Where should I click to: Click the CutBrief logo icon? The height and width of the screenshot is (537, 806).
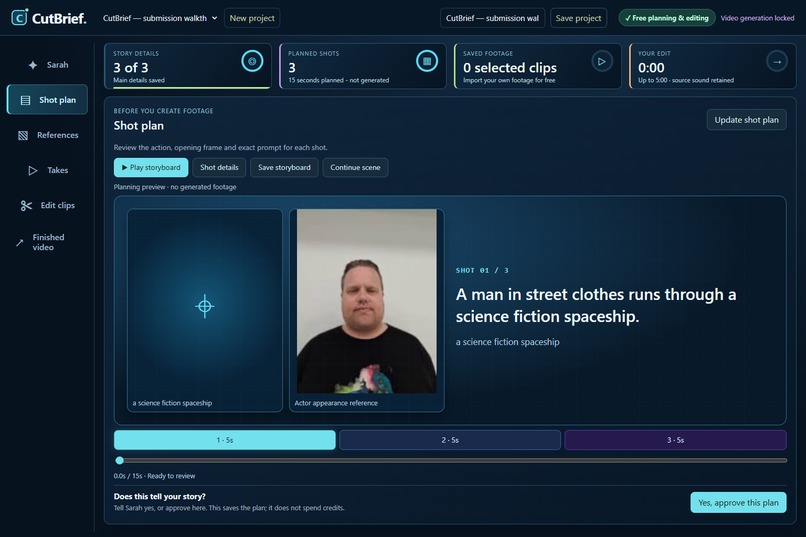tap(20, 17)
